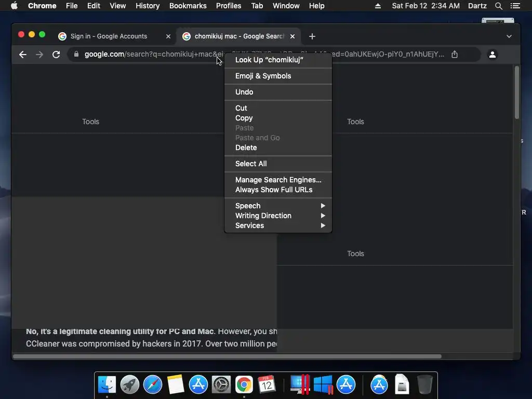
Task: Open the document file in Dock
Action: (402, 384)
